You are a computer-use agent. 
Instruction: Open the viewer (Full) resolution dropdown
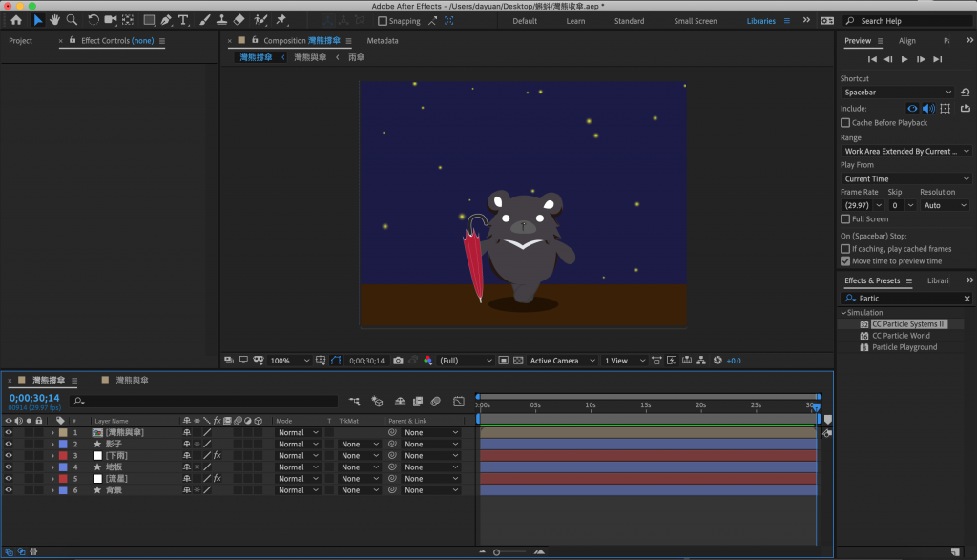466,361
